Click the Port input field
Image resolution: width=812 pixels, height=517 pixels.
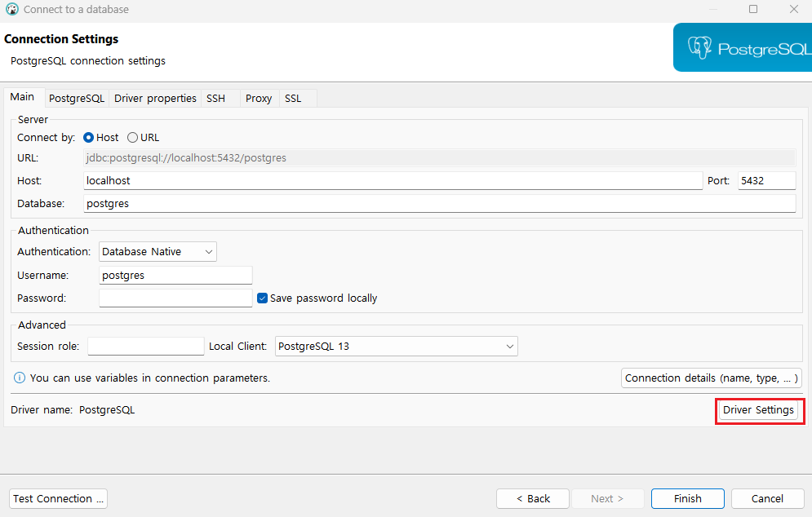point(766,180)
